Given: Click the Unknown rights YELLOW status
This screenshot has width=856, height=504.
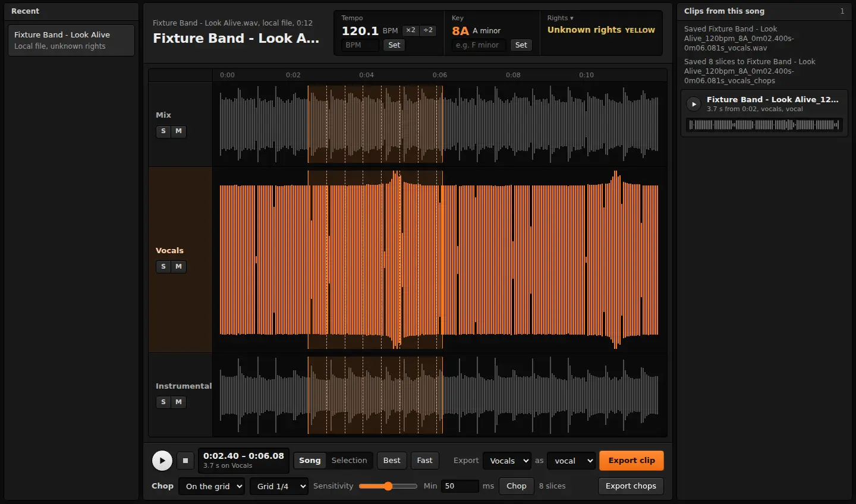Looking at the screenshot, I should (601, 30).
